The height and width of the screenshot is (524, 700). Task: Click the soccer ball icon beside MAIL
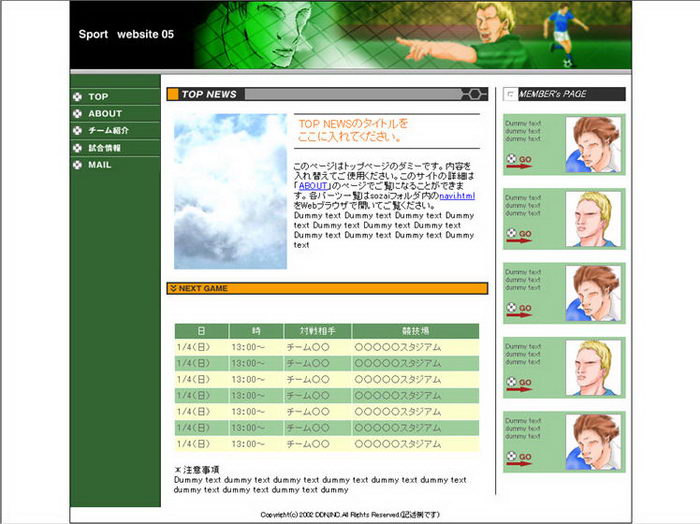coord(77,165)
